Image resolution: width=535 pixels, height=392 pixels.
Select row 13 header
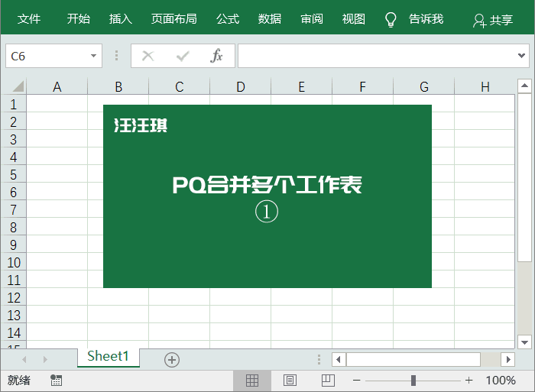14,315
